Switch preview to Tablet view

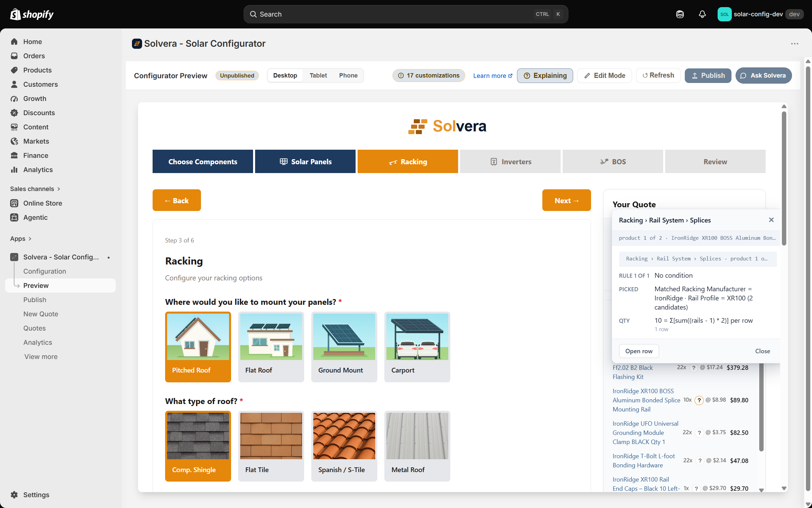tap(318, 76)
